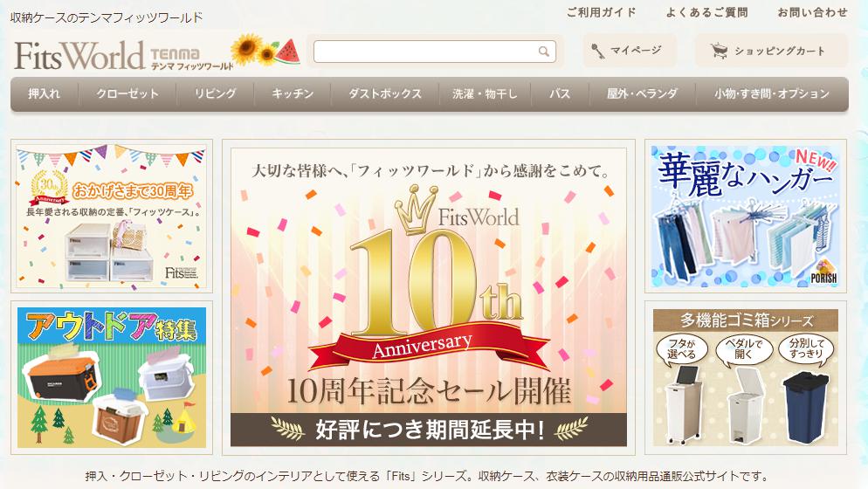Screen dimensions: 868x489
Task: Open the クローゼット category menu
Action: coord(127,93)
